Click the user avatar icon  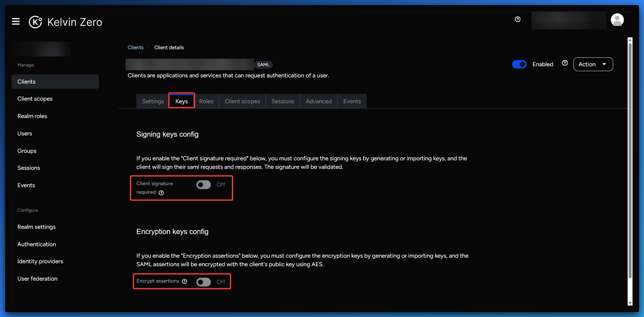click(617, 20)
